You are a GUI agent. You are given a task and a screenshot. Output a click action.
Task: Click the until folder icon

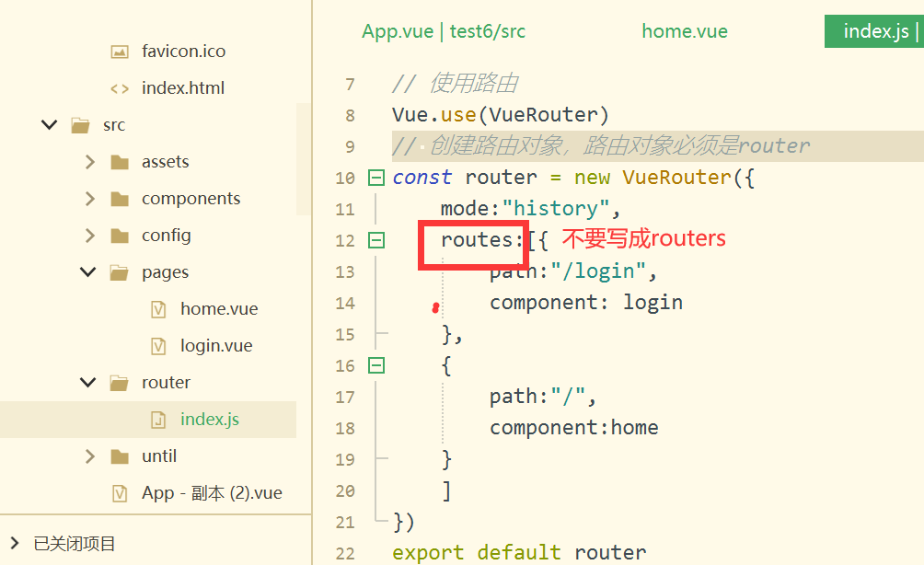pyautogui.click(x=120, y=456)
